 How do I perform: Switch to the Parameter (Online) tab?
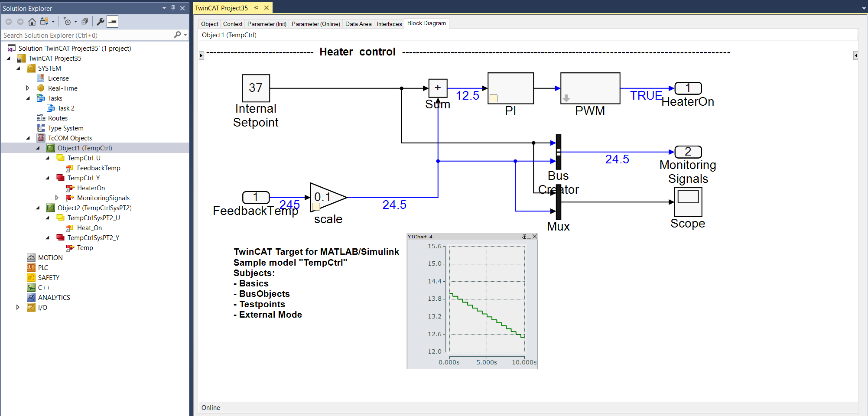tap(316, 24)
